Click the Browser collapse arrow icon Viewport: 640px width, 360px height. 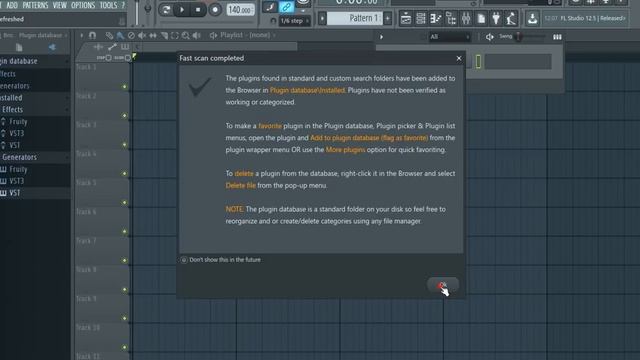(x=52, y=47)
